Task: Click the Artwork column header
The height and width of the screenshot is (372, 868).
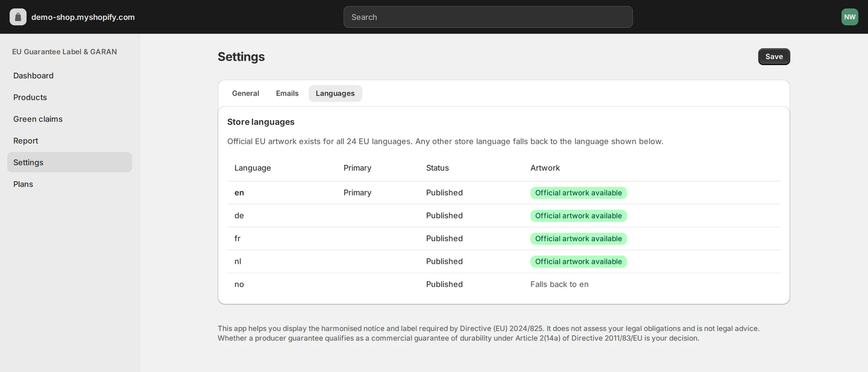Action: 545,168
